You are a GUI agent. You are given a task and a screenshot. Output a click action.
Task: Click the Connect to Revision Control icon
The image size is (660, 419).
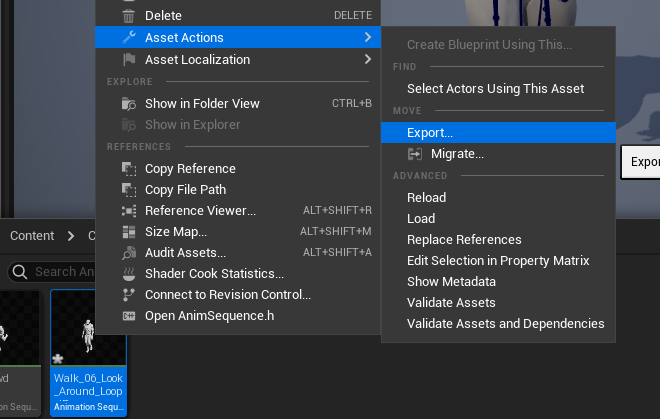[128, 294]
